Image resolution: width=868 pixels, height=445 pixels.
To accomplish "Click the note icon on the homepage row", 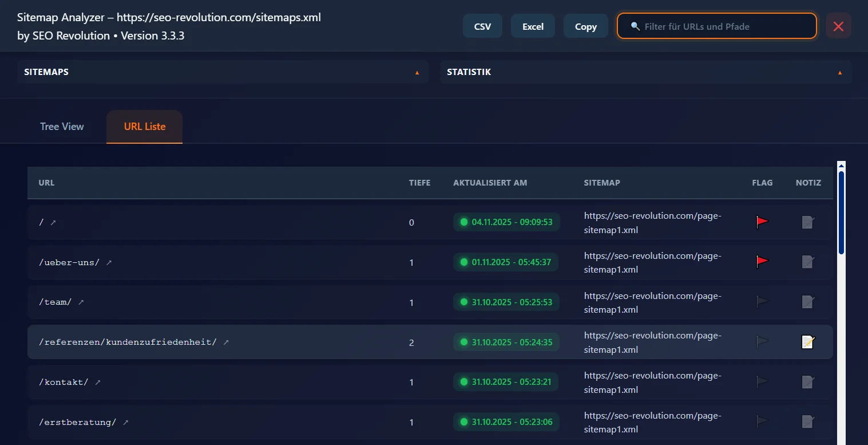I will coord(807,222).
